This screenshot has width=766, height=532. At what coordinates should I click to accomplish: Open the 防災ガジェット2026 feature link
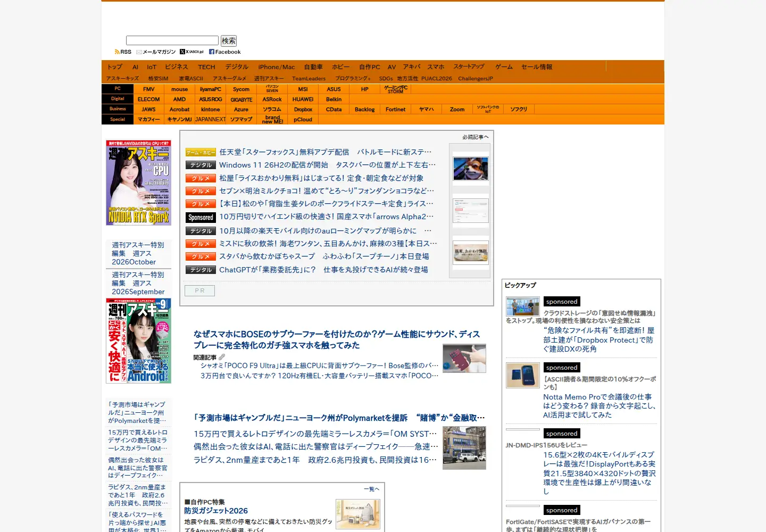[216, 511]
